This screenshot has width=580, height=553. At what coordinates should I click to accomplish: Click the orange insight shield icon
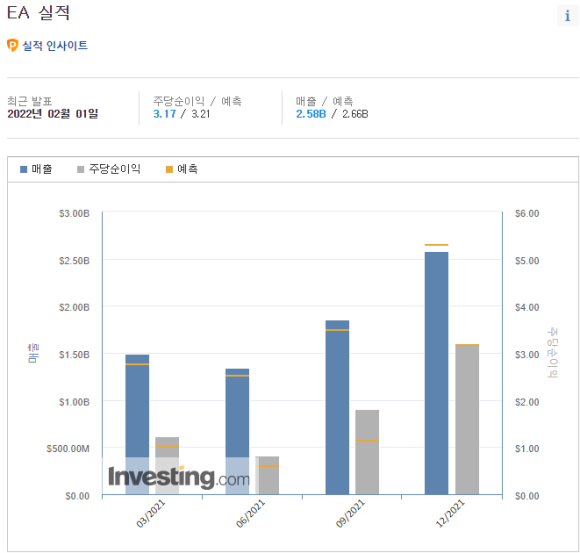click(12, 45)
